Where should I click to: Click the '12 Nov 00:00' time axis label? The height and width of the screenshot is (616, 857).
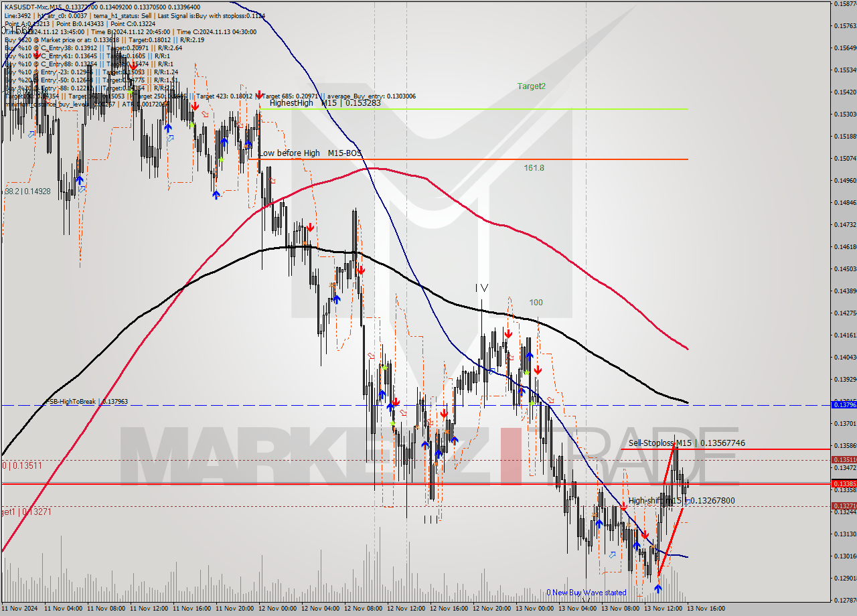277,609
